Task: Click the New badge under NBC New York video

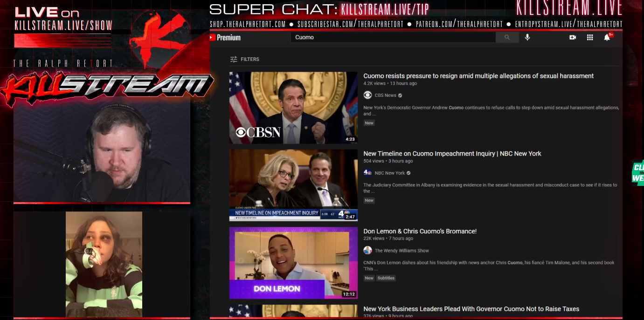Action: (x=369, y=200)
